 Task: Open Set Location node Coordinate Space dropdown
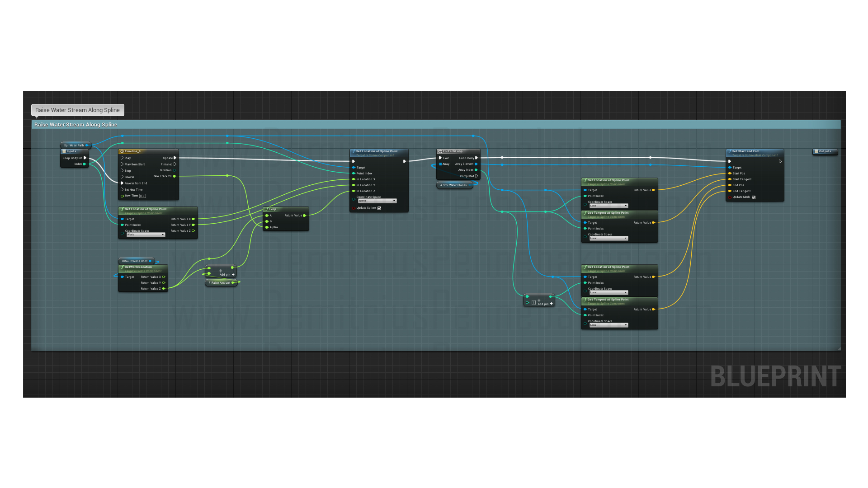tap(377, 201)
